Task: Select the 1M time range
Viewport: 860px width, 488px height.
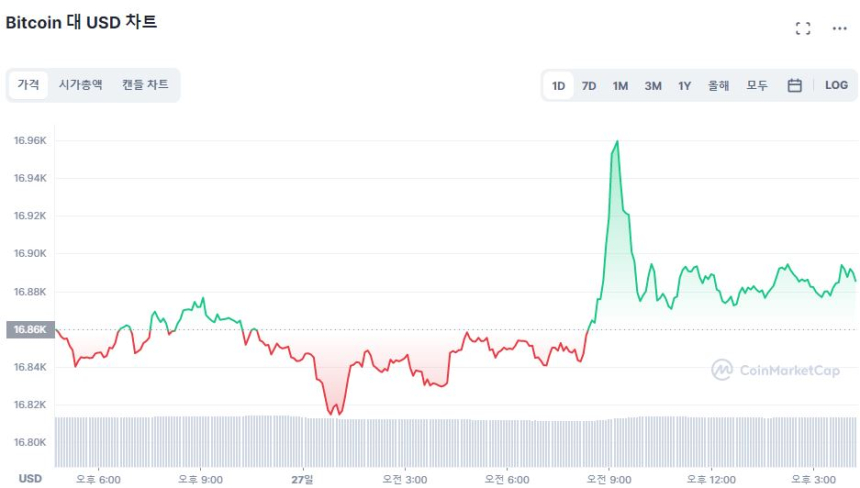Action: point(620,86)
